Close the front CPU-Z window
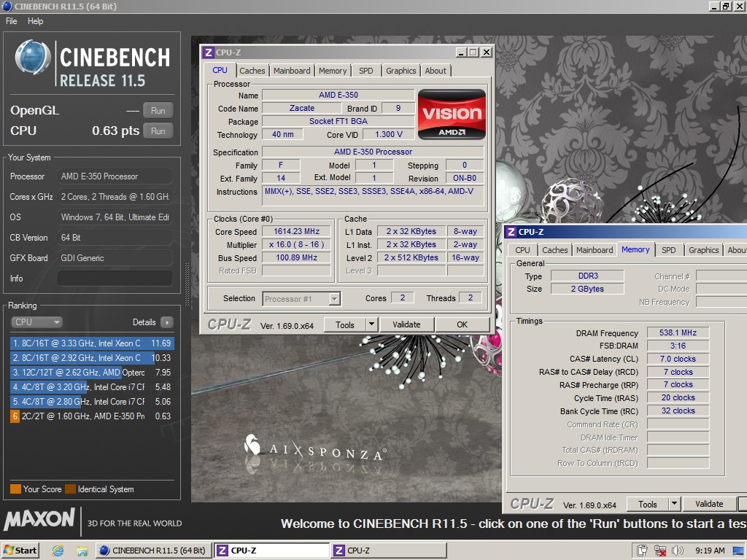Screen dimensions: 747x560 click(486, 52)
